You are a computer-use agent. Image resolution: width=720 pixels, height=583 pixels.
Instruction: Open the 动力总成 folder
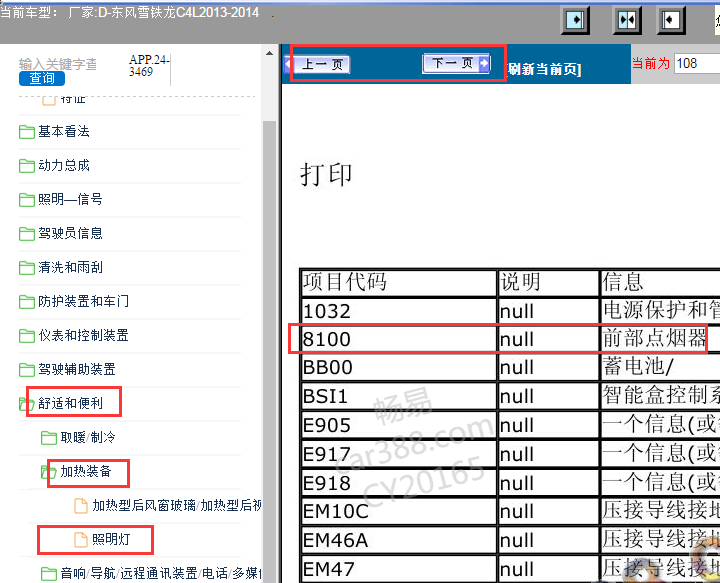point(64,166)
